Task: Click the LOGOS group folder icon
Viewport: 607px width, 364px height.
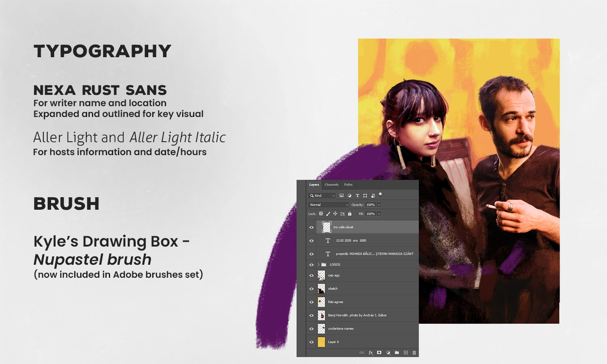Action: (x=323, y=264)
